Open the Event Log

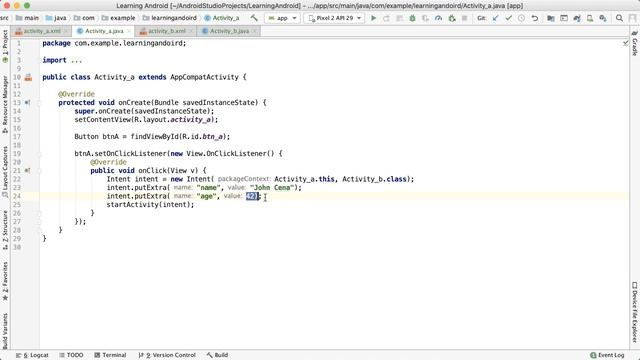[x=607, y=355]
